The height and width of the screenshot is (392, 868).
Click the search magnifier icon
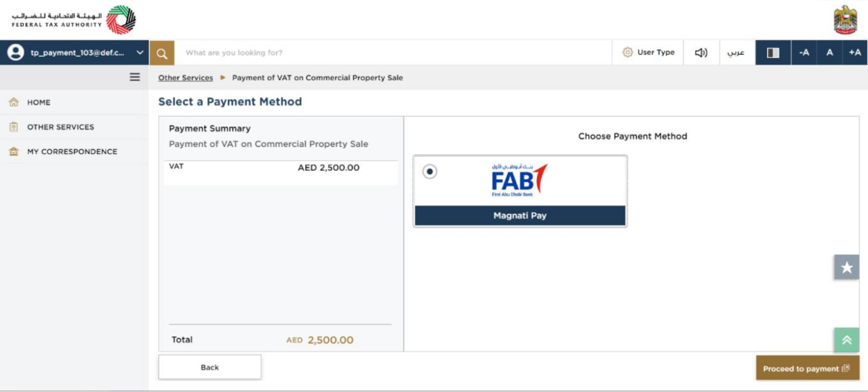point(161,53)
